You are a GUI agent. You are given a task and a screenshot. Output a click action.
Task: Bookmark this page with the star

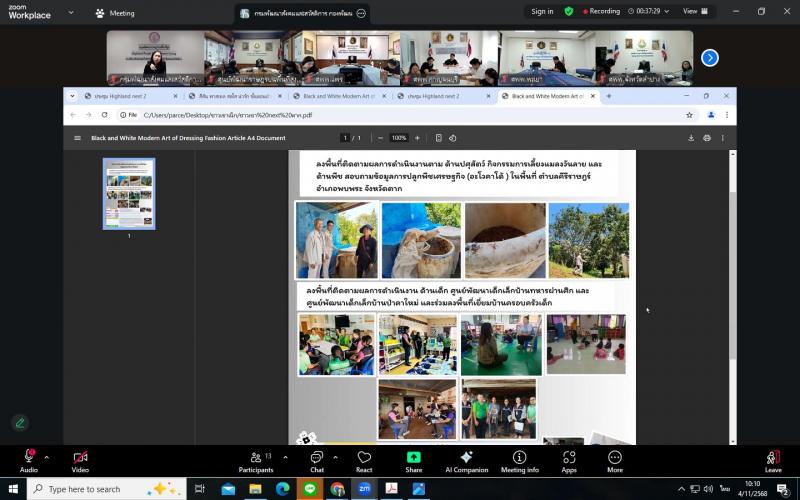point(689,115)
